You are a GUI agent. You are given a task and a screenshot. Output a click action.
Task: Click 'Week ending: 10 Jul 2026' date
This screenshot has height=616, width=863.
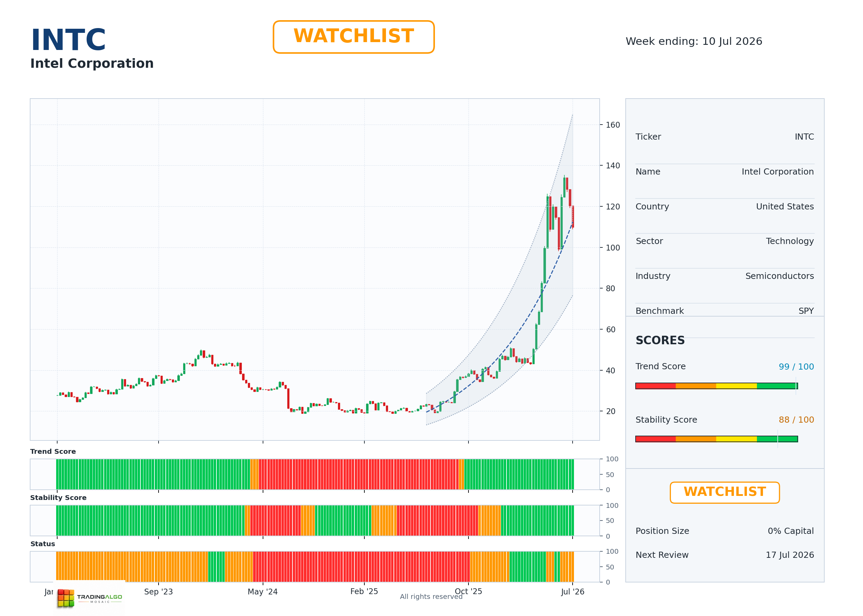pyautogui.click(x=694, y=41)
